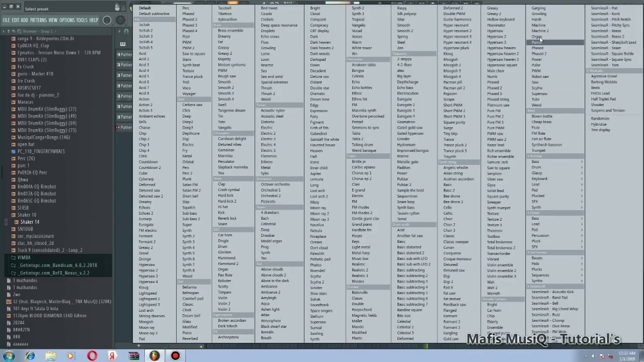
Task: Select the Fx Crush sample
Action: (x=26, y=67)
